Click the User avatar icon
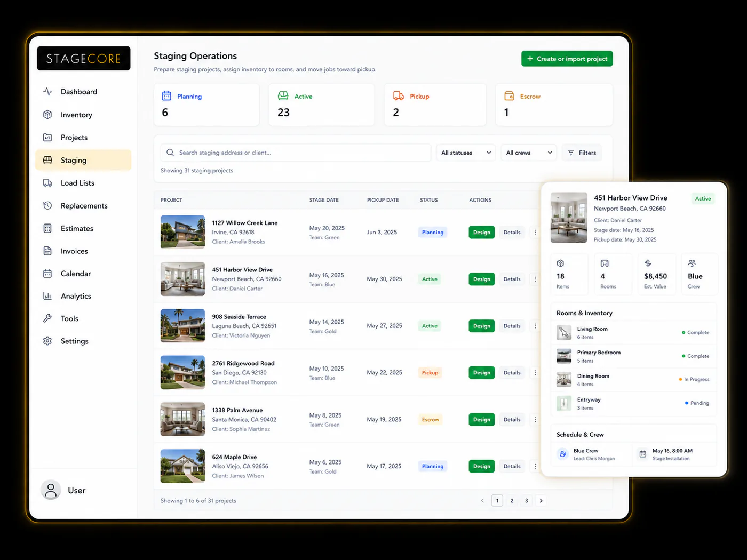 tap(51, 490)
